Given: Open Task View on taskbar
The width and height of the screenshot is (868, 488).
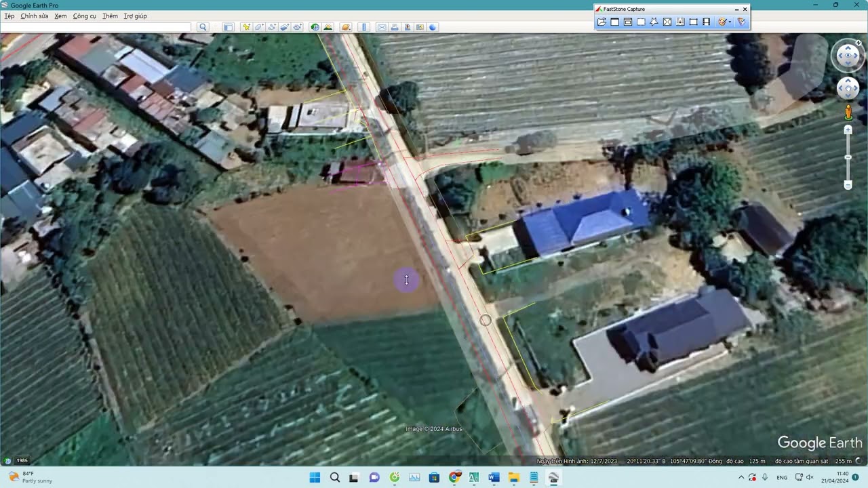Looking at the screenshot, I should (354, 477).
